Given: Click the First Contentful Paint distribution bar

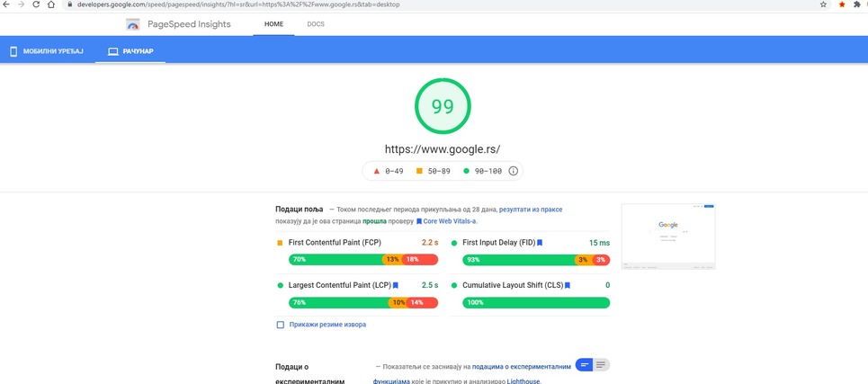Looking at the screenshot, I should pos(362,260).
